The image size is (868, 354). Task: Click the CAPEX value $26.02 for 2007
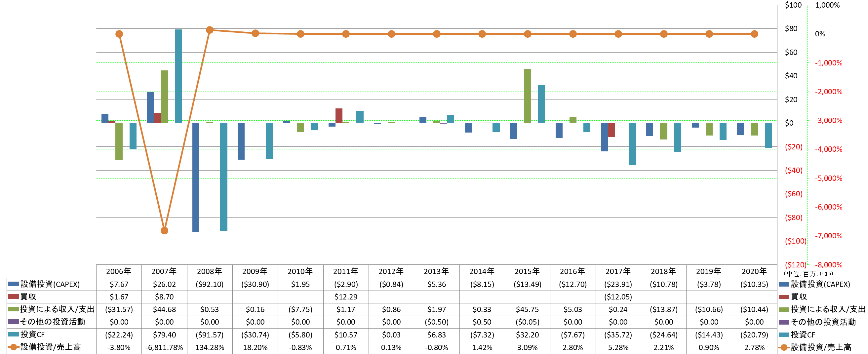tap(164, 284)
